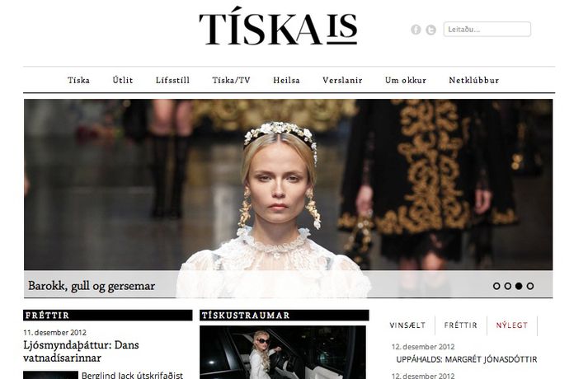Select the fourth slideshow dot

(x=530, y=286)
